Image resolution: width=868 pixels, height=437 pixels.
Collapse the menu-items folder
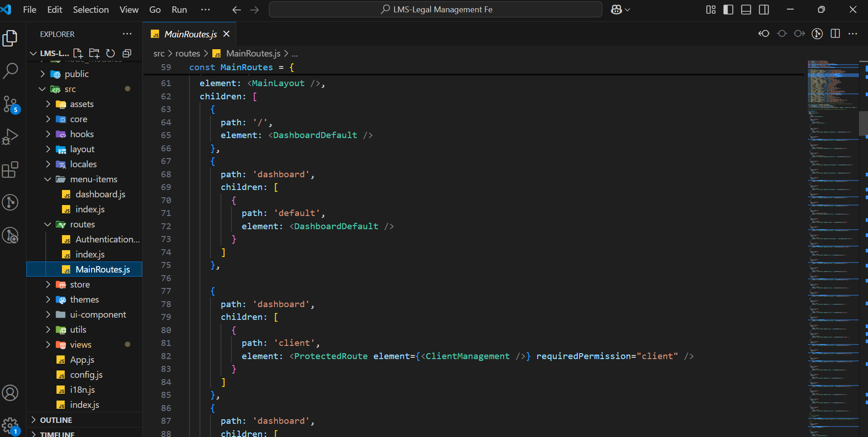93,179
